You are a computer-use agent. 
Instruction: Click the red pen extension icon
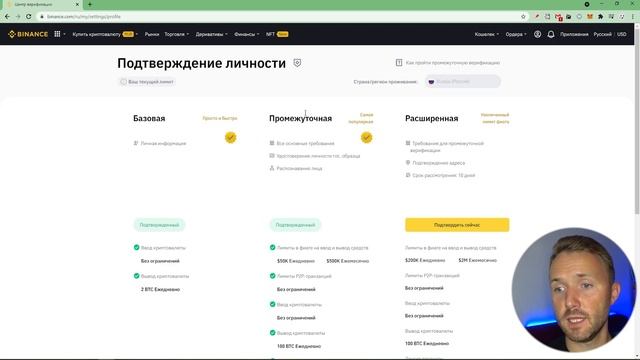point(537,17)
